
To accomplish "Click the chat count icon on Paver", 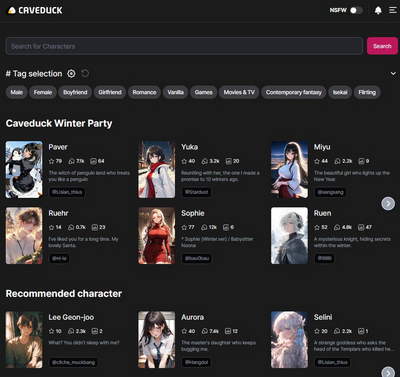I will pos(71,161).
